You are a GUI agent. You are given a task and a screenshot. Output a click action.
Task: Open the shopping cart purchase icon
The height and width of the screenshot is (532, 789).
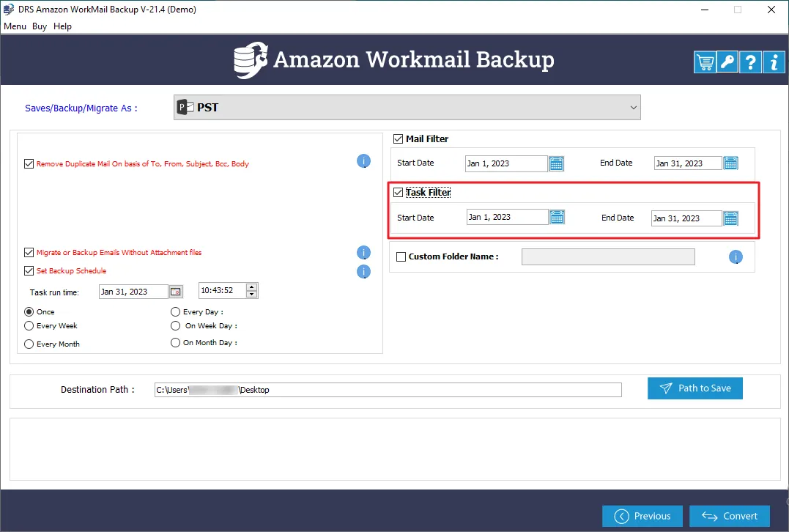click(705, 62)
